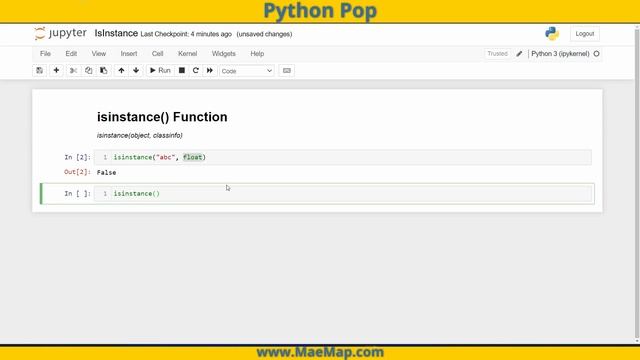This screenshot has width=640, height=360.
Task: Paste cells below icon
Action: 104,71
